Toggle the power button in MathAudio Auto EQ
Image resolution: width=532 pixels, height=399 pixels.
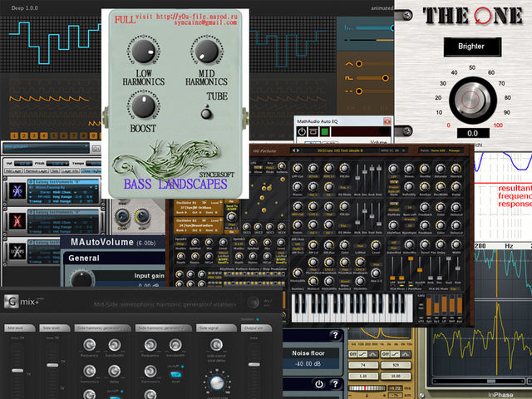point(302,131)
